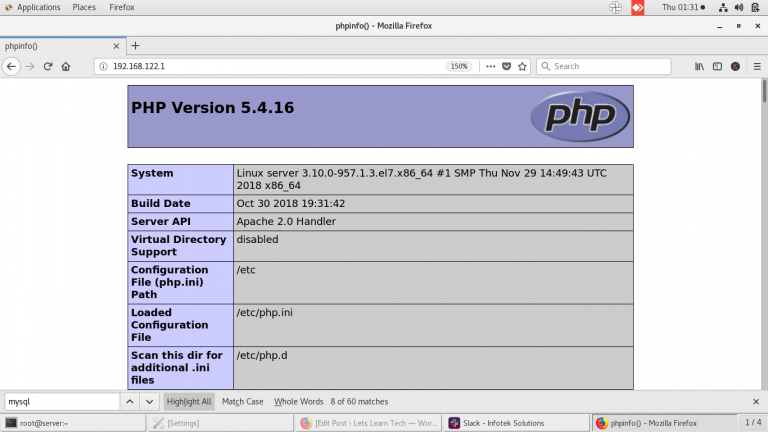Screen dimensions: 768x432
Task: Switch to root@server terminal in taskbar
Action: 73,423
